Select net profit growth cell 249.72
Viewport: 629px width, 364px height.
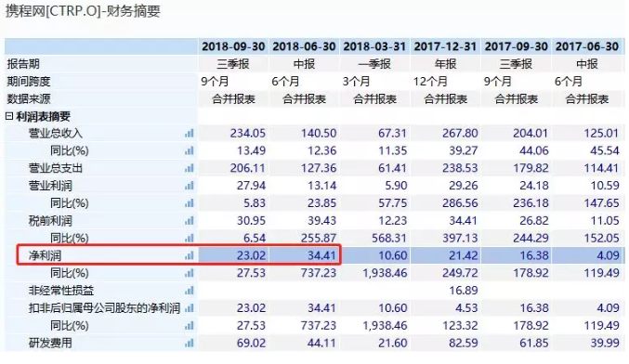[x=460, y=273]
